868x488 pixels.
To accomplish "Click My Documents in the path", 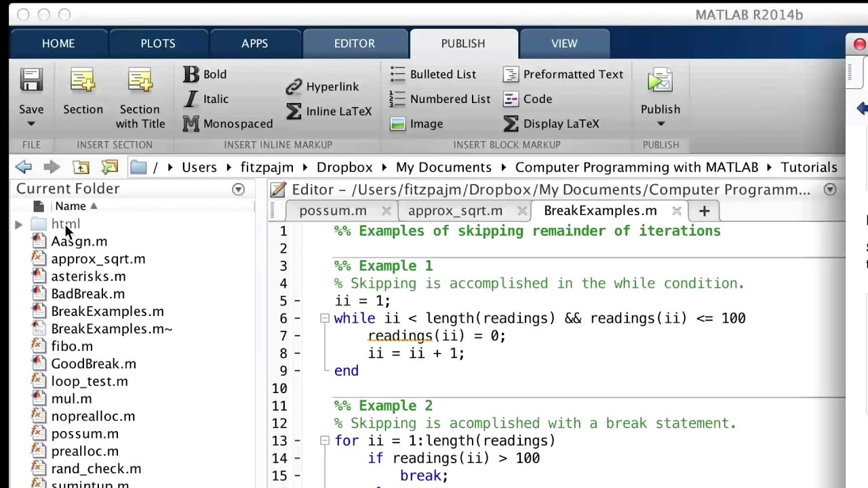I will click(x=443, y=167).
